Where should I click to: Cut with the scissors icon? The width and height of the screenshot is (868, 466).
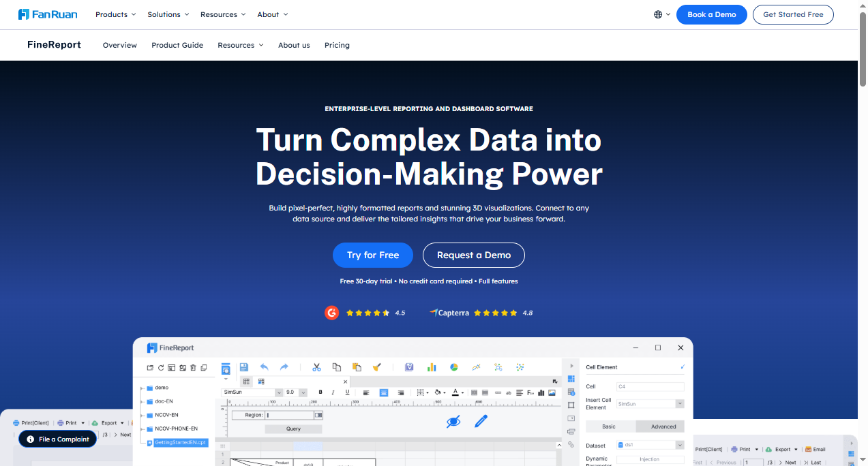(x=316, y=367)
